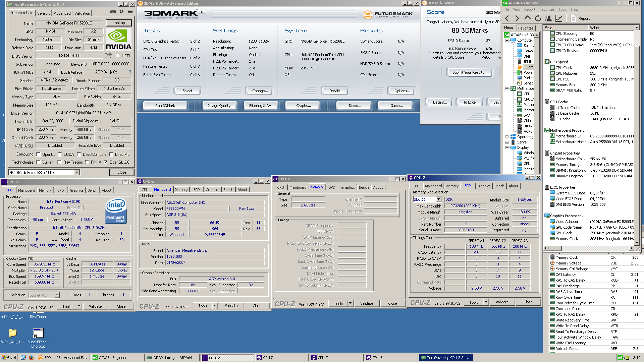Open the Validation tab in GPU-Z
This screenshot has height=362, width=644.
[82, 13]
